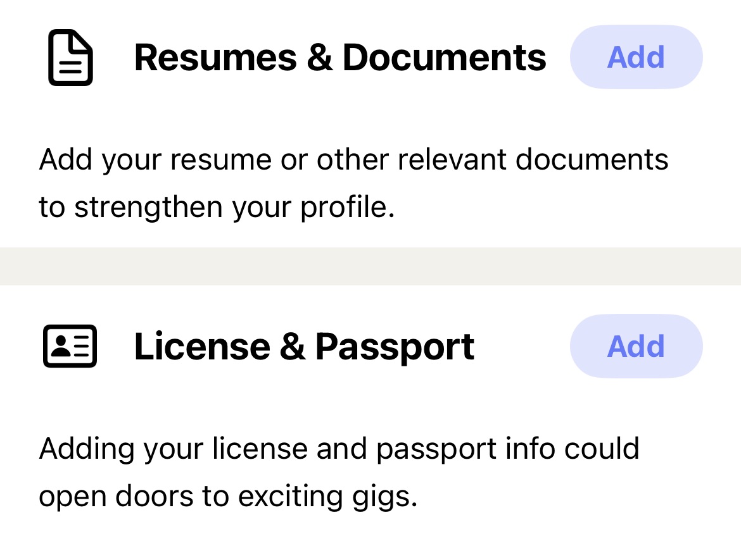Click the word "License" in the second heading

pyautogui.click(x=202, y=347)
